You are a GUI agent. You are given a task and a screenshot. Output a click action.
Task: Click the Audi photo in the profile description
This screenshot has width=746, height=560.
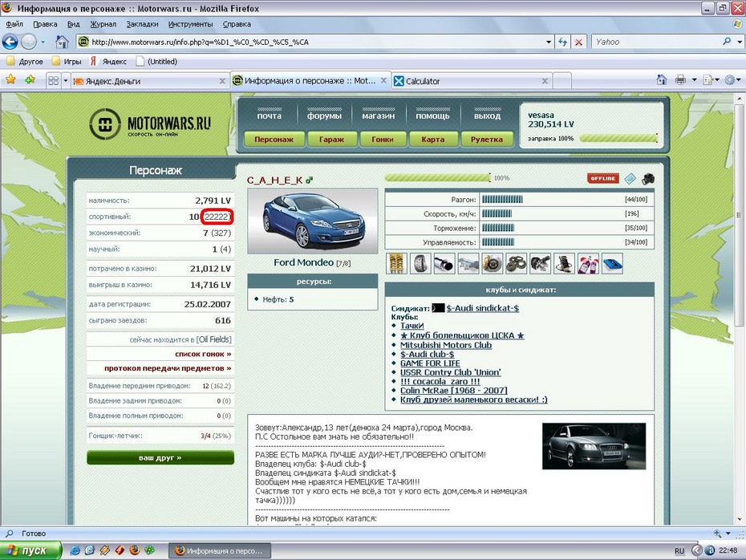[x=594, y=446]
